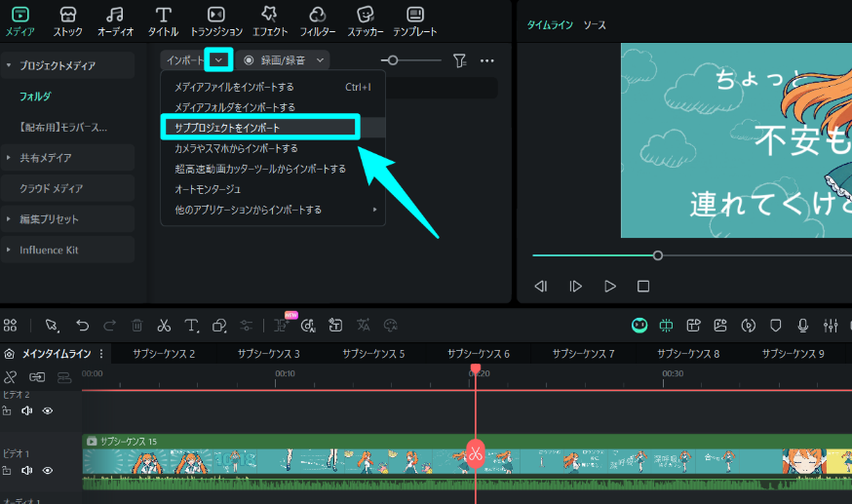
Task: Click the 録画/録音 button
Action: [x=275, y=60]
